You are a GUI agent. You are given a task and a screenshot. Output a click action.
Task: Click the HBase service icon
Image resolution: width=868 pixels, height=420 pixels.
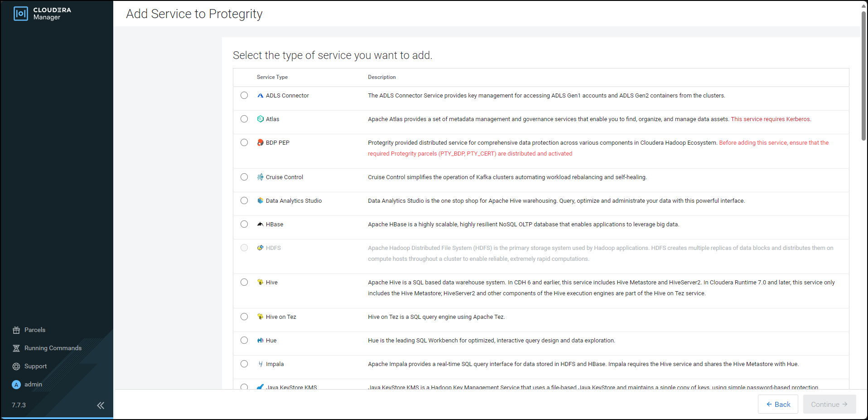(260, 225)
